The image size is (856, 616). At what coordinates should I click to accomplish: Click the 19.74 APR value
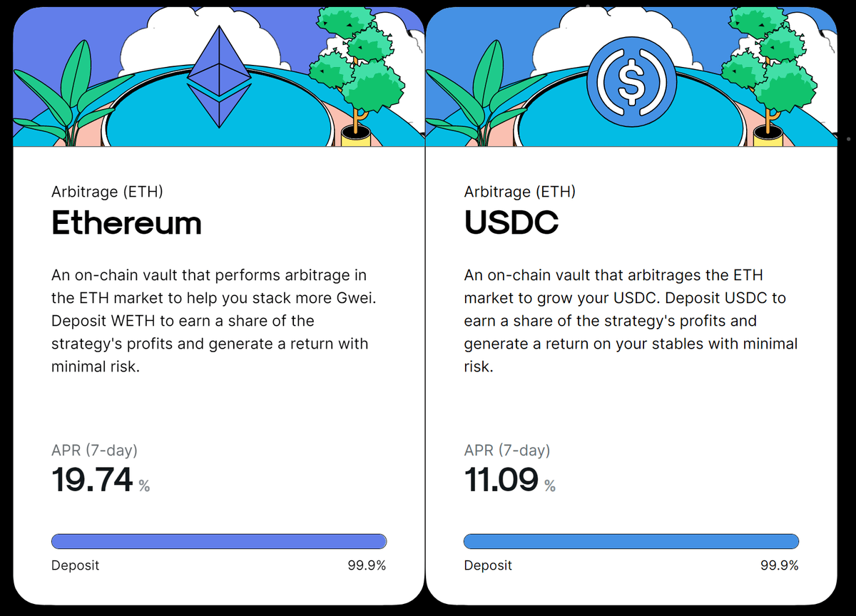93,480
